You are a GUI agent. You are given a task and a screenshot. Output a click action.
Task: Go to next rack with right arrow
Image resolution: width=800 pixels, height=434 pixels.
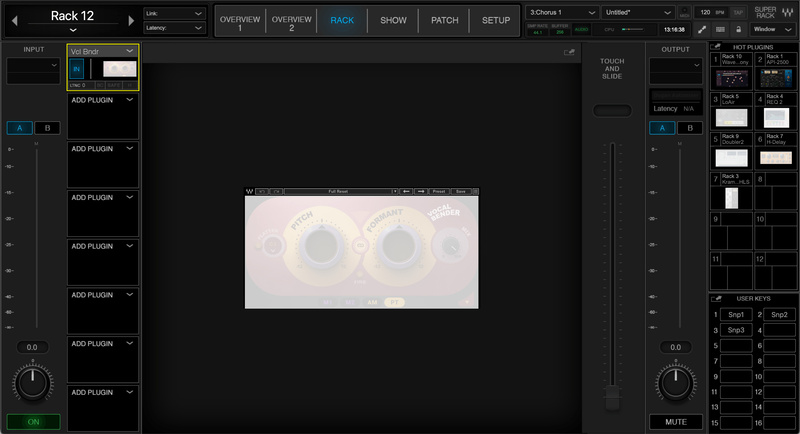tap(131, 20)
